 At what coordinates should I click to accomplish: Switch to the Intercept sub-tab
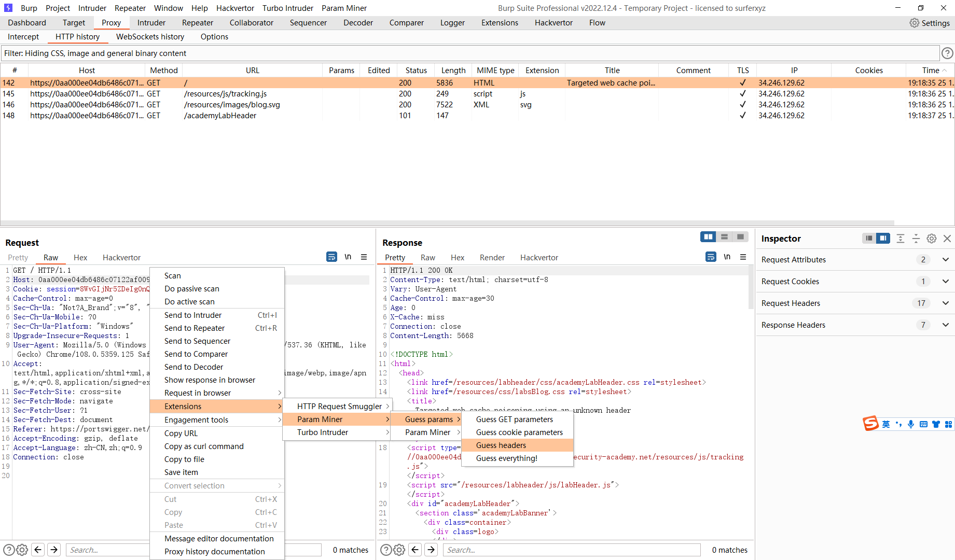[23, 37]
